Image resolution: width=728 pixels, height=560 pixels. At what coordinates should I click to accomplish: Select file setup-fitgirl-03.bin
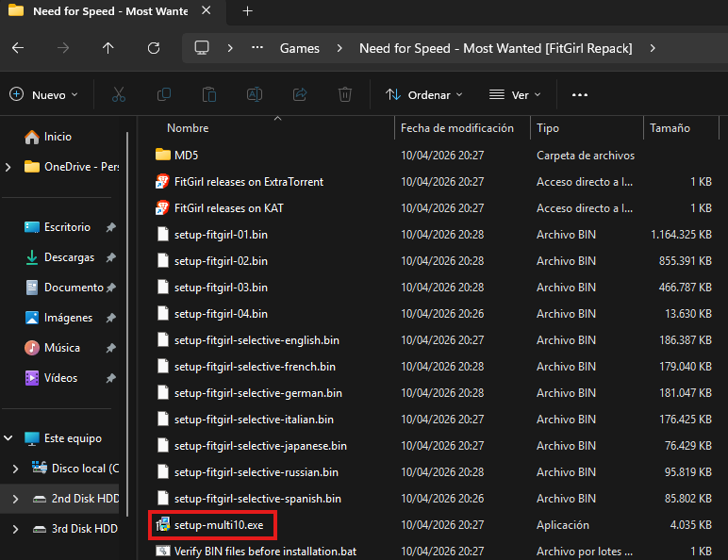[221, 288]
